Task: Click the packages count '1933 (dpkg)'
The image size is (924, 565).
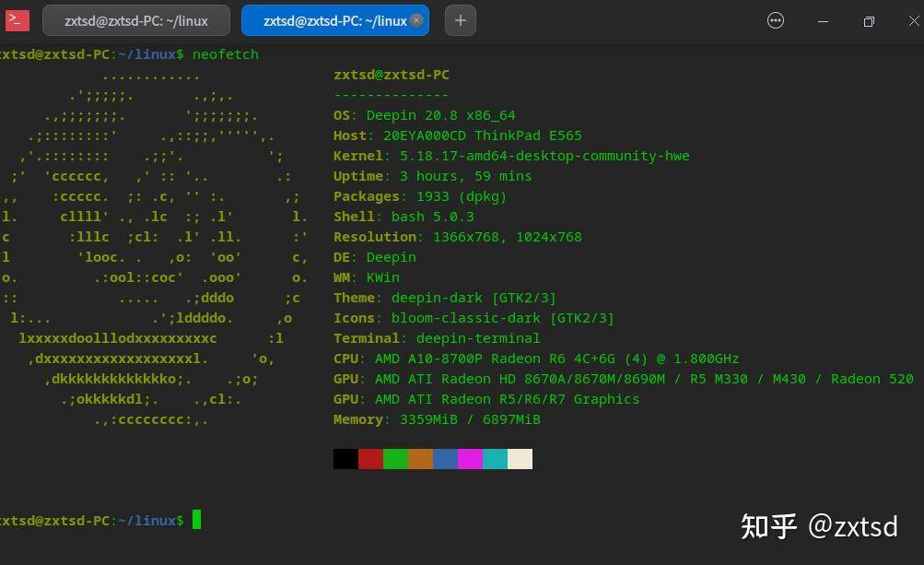Action: point(462,196)
